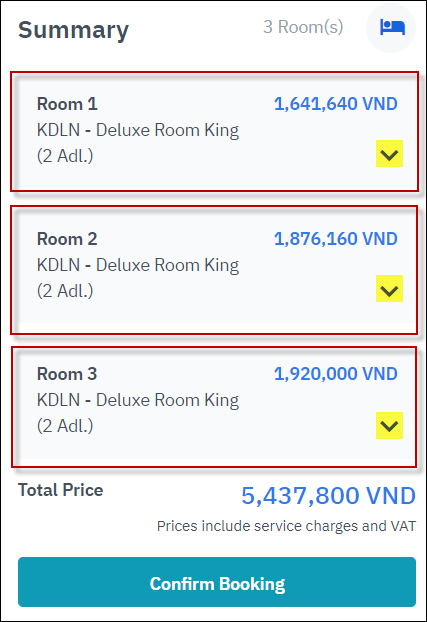Image resolution: width=427 pixels, height=622 pixels.
Task: Expand Room 2 details chevron
Action: [389, 288]
